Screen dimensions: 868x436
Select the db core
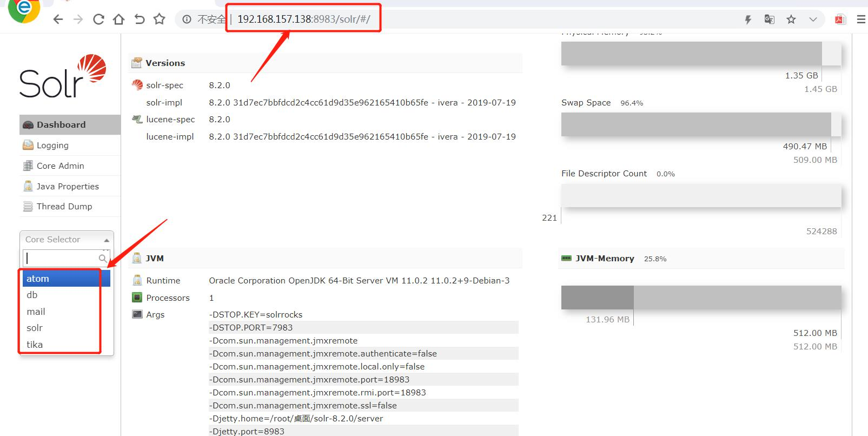(67, 295)
